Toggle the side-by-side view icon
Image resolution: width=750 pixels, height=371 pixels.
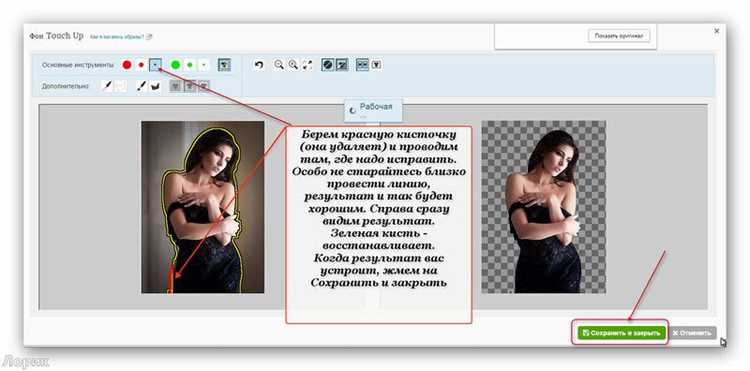click(x=363, y=65)
